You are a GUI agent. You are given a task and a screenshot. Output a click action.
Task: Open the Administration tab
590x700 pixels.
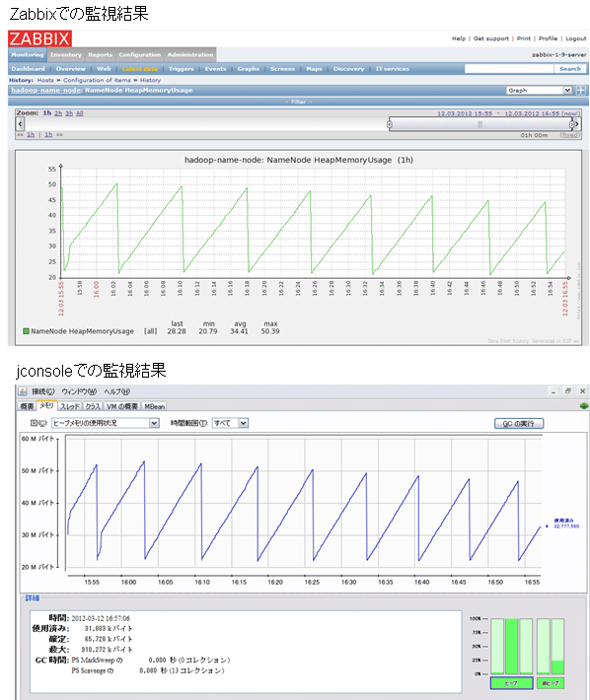tap(190, 54)
